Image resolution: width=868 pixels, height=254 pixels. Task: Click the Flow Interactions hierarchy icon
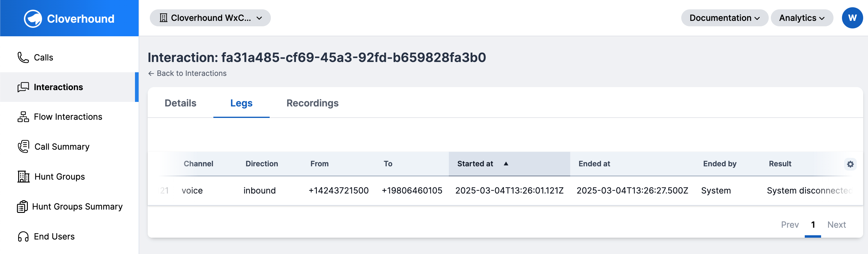point(23,117)
